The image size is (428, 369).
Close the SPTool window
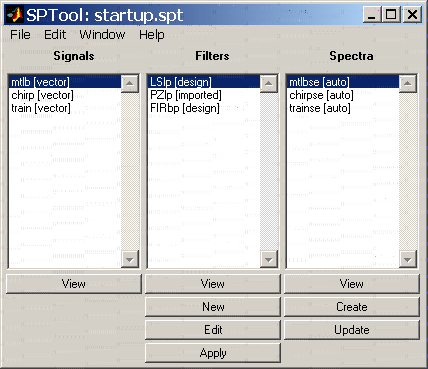412,15
